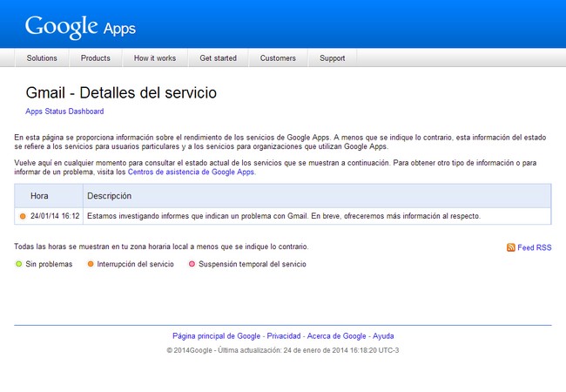Image resolution: width=566 pixels, height=392 pixels.
Task: Open Centros de asistencia de Google Apps link
Action: [x=191, y=172]
